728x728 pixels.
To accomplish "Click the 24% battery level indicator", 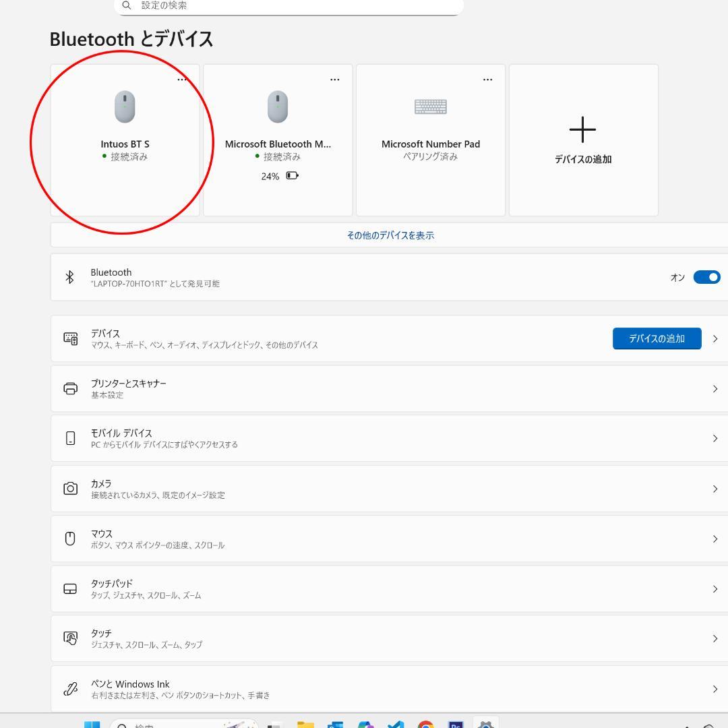I will click(270, 177).
